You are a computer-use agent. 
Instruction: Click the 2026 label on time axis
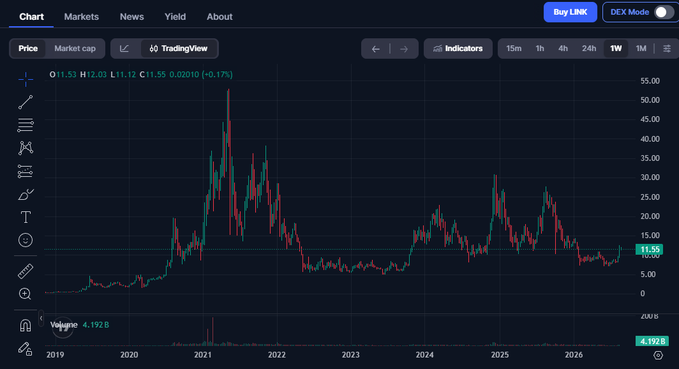tap(574, 355)
